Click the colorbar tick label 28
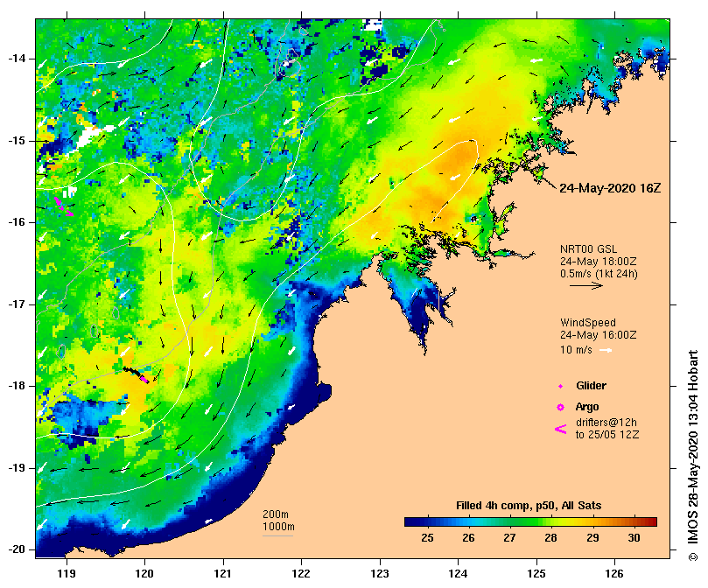This screenshot has height=588, width=708. click(x=550, y=538)
